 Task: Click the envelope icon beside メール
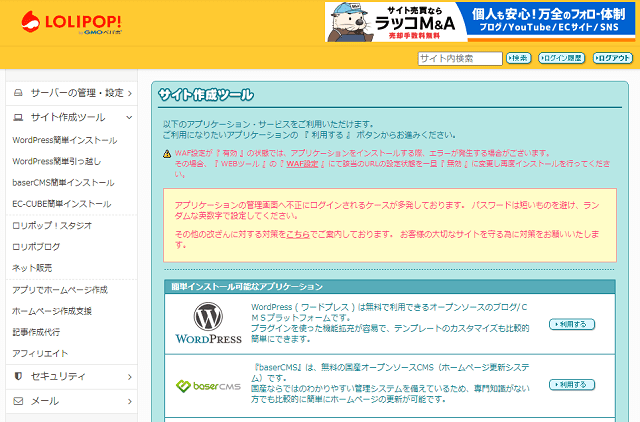pyautogui.click(x=18, y=401)
